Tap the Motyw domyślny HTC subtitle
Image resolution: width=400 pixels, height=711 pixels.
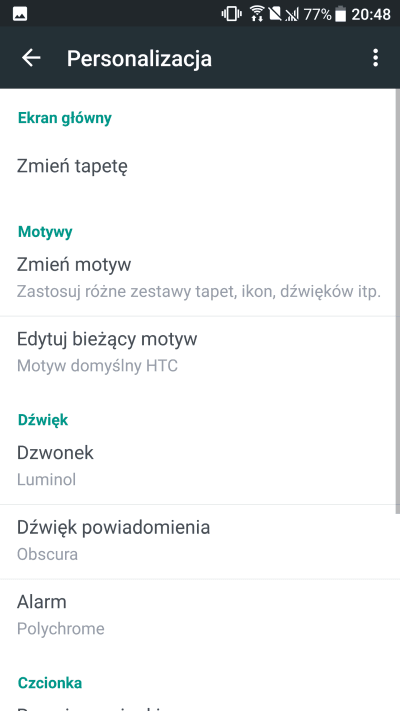[x=97, y=366]
